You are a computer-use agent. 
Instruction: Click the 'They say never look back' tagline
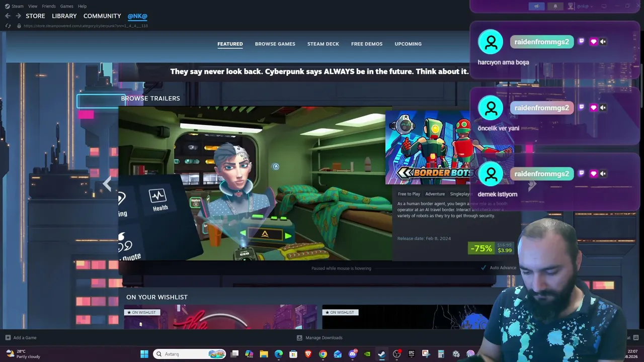pyautogui.click(x=319, y=71)
